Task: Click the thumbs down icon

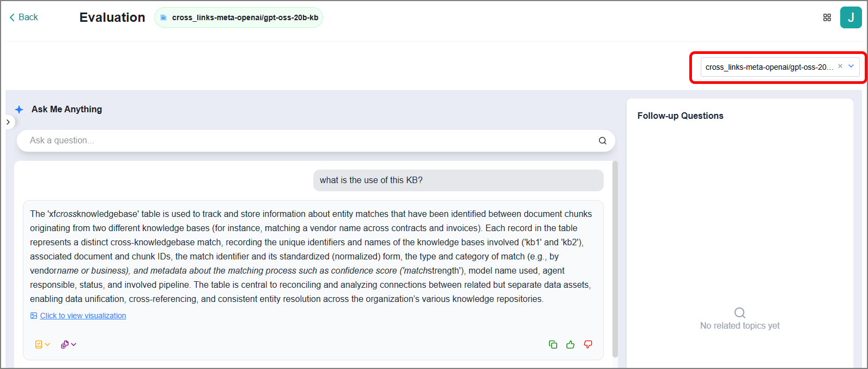Action: (588, 344)
